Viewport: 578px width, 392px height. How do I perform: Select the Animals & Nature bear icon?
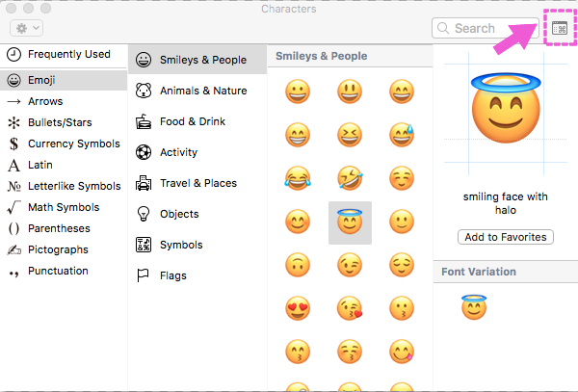[144, 91]
